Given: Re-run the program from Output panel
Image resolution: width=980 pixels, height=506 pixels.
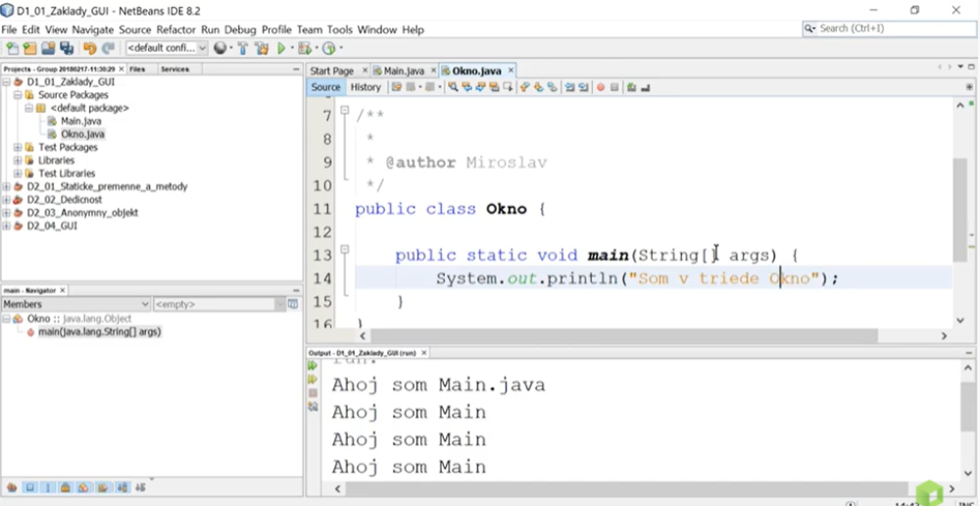Looking at the screenshot, I should pyautogui.click(x=313, y=365).
